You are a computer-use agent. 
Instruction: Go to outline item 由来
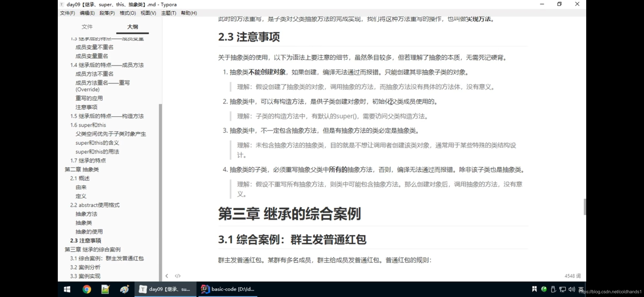pos(81,187)
